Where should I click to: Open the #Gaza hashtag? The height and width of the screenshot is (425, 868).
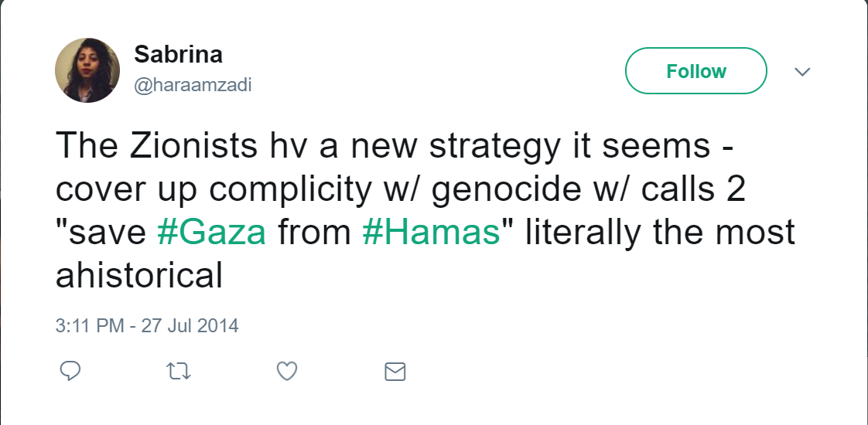(x=211, y=233)
